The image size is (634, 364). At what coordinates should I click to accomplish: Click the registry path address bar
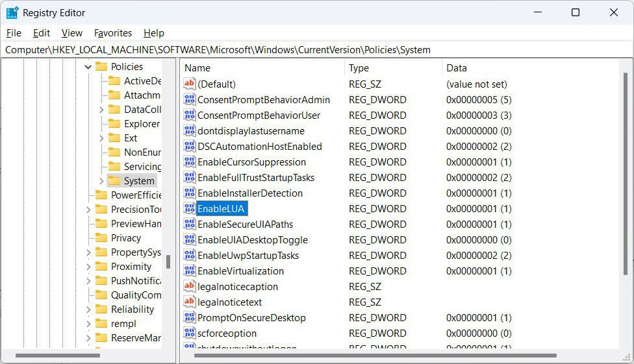317,50
